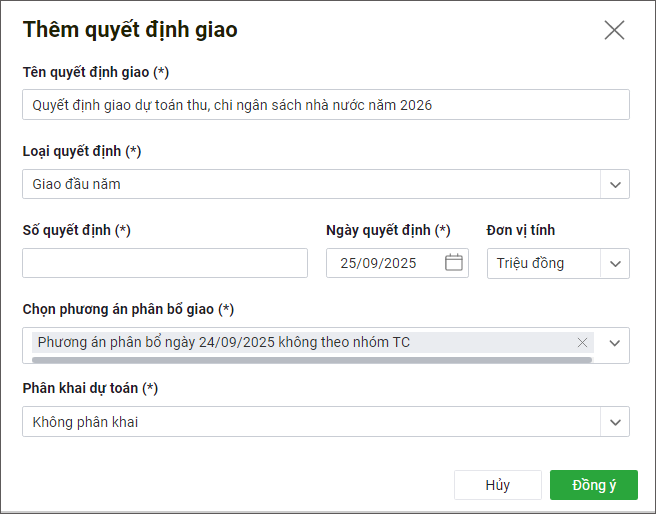
Task: Open the calendar picker for Ngày quyết định
Action: click(x=454, y=263)
